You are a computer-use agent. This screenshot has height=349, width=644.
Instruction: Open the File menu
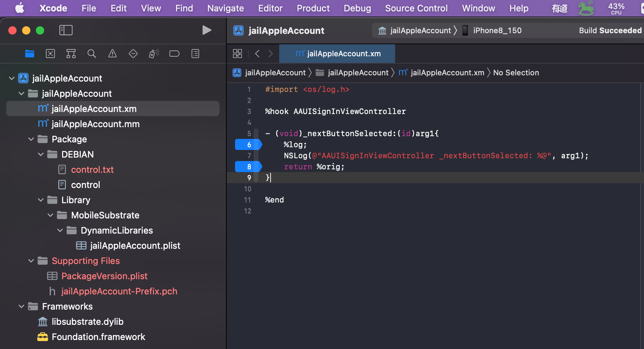coord(89,8)
